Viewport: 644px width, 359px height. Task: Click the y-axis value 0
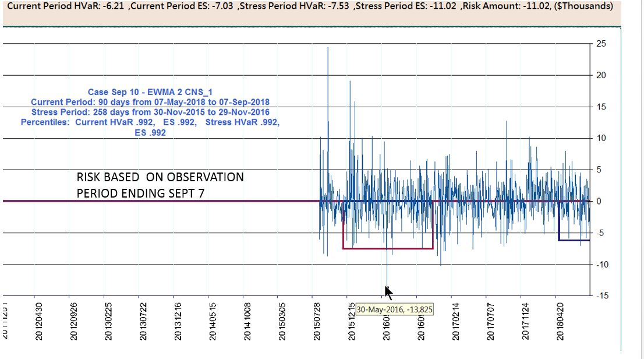coord(599,201)
